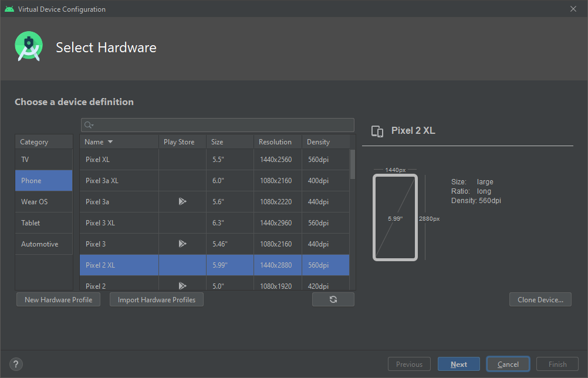This screenshot has height=378, width=588.
Task: Click the device list vertical scrollbar
Action: [x=352, y=164]
